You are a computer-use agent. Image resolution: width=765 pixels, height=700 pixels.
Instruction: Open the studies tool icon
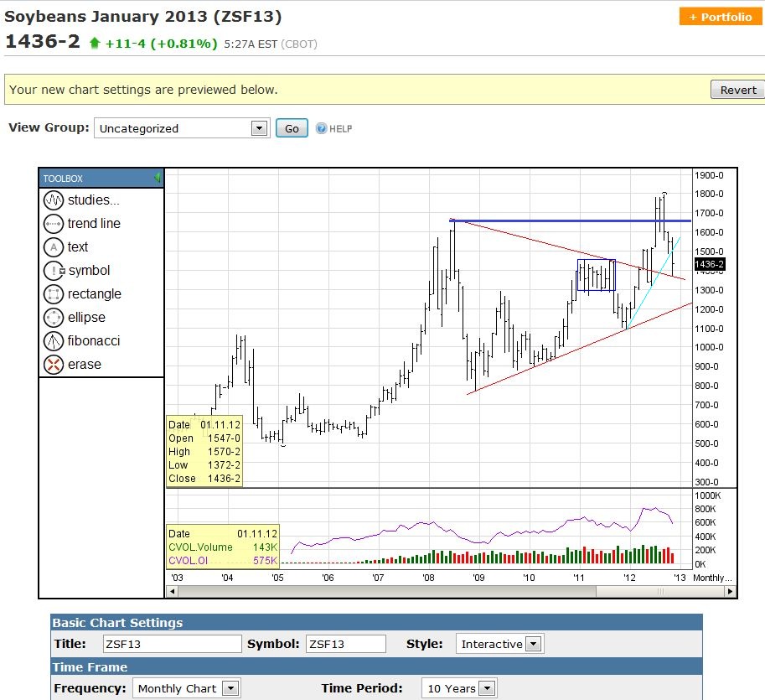click(54, 200)
